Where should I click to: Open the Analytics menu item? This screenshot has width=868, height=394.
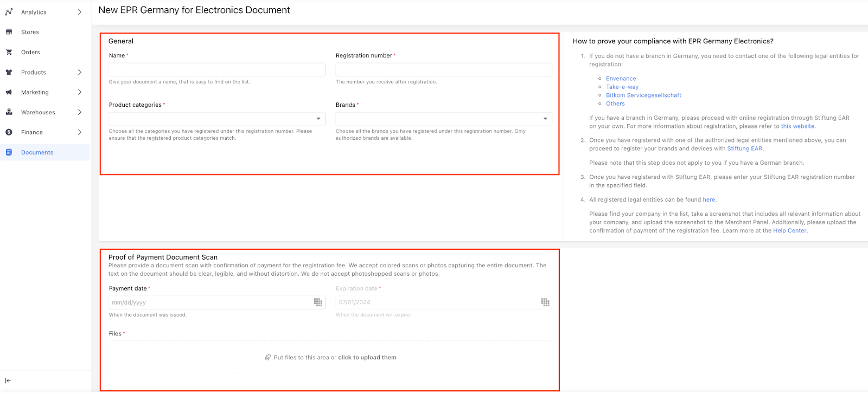click(34, 12)
